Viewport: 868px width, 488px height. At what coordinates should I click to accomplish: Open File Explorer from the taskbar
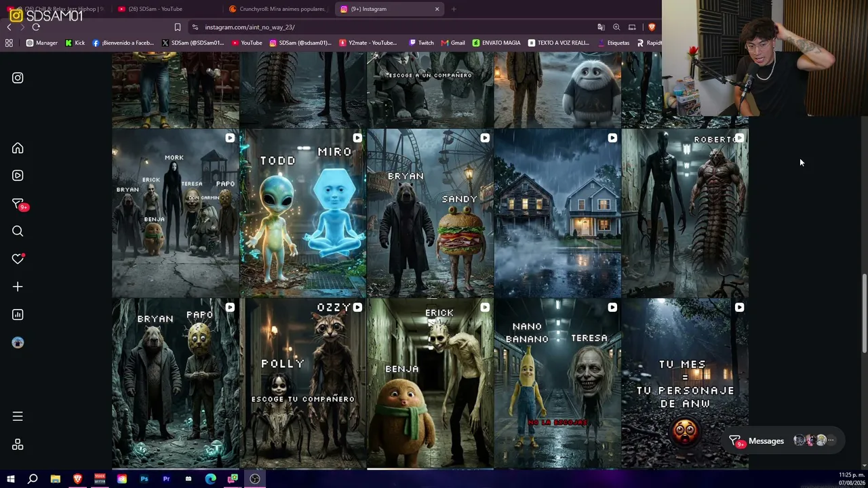(56, 479)
